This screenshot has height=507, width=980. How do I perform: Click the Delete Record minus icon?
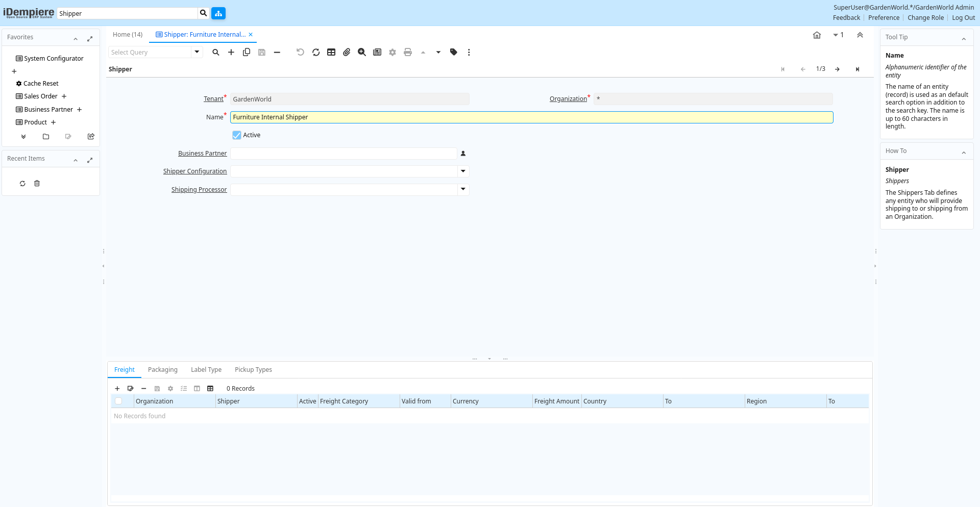tap(277, 52)
